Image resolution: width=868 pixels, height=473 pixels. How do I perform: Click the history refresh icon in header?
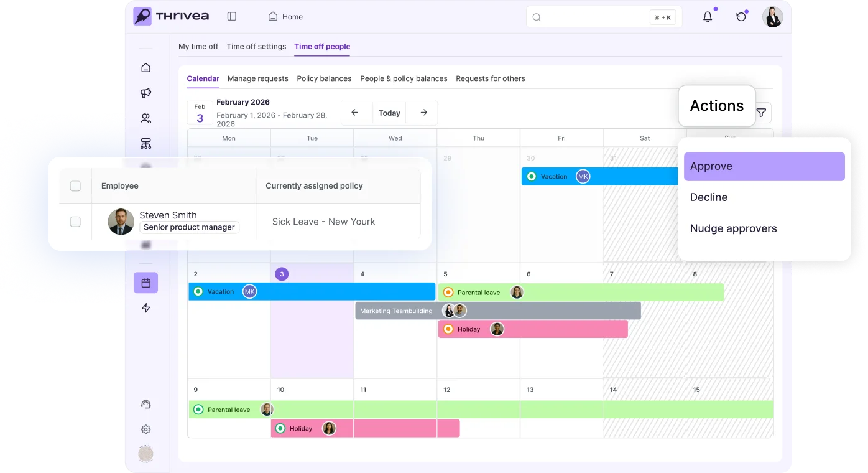[741, 17]
